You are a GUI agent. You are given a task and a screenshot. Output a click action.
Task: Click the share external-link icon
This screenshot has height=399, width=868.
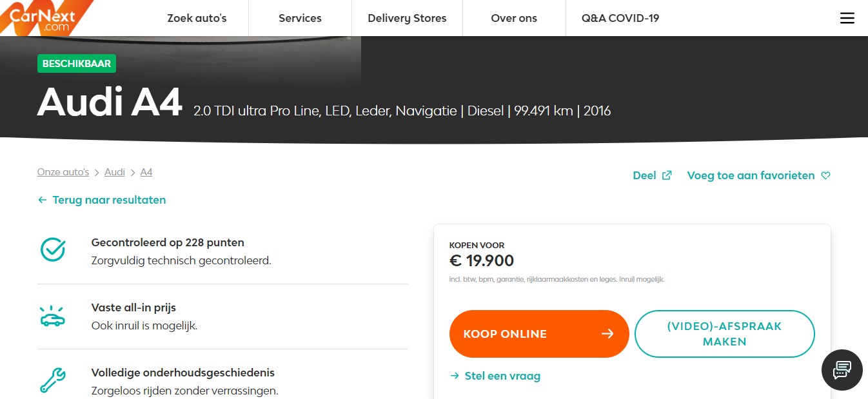(x=667, y=175)
